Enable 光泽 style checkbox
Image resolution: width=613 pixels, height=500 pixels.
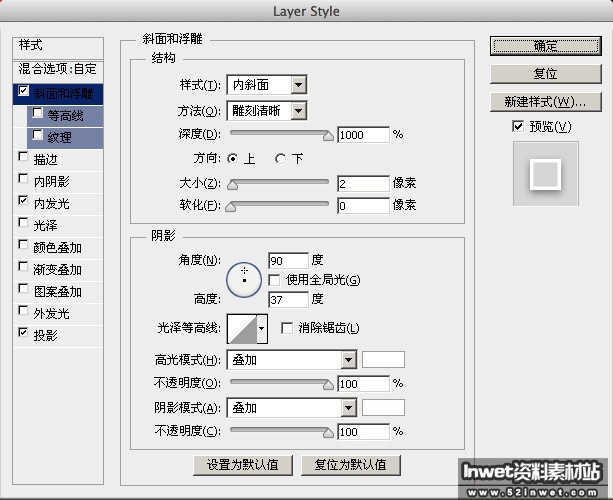pos(23,222)
